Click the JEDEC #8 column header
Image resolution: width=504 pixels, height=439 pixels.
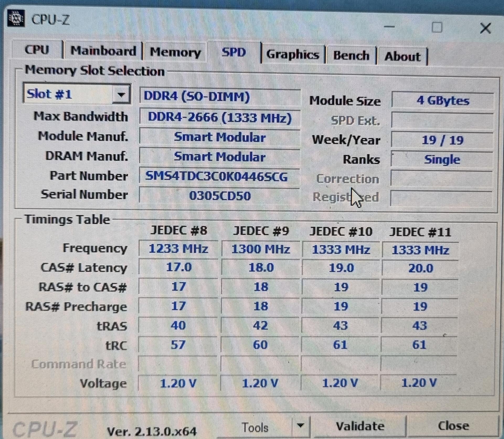point(179,231)
